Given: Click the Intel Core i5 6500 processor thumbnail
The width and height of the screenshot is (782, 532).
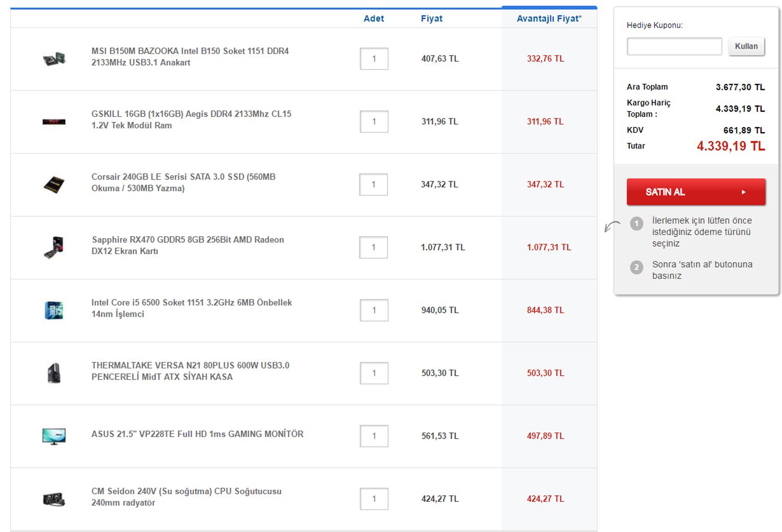Looking at the screenshot, I should (x=54, y=310).
